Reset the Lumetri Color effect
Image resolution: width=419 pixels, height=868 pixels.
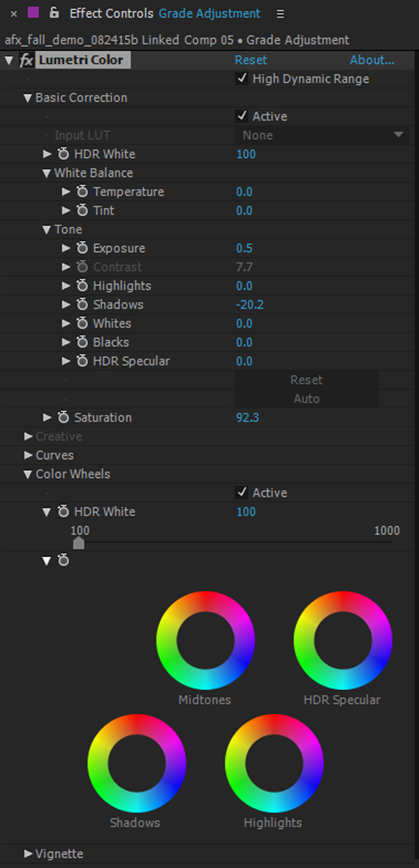coord(251,60)
